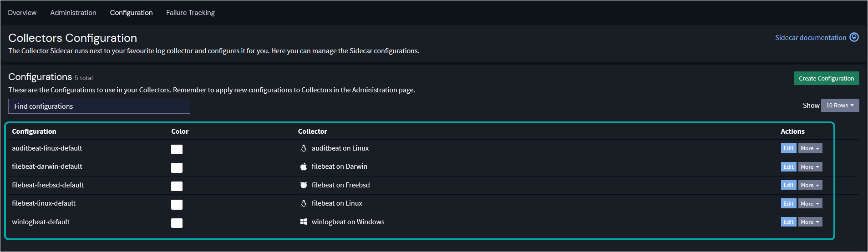
Task: Change page size with 10 Rows dropdown
Action: click(x=840, y=105)
